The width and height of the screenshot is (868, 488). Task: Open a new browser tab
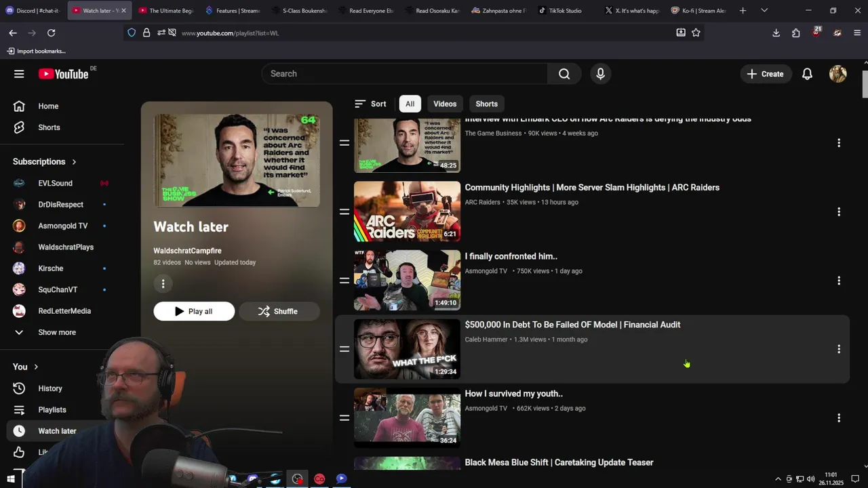click(x=743, y=11)
